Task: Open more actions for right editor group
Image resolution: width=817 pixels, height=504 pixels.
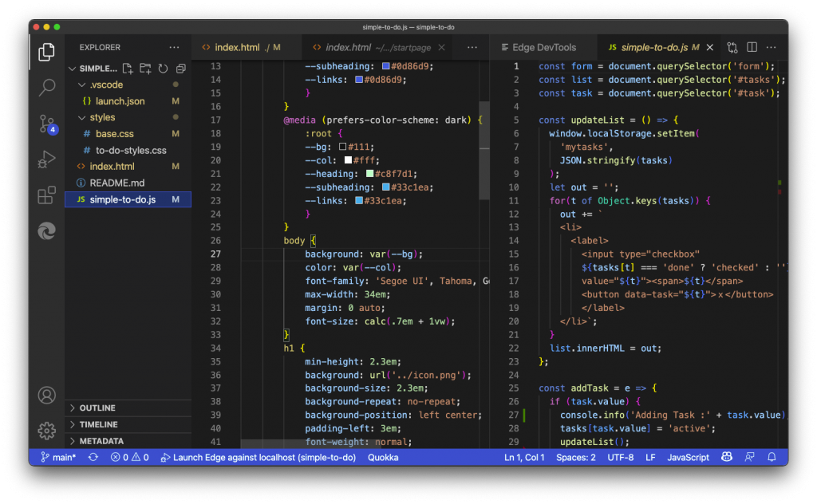Action: tap(772, 47)
